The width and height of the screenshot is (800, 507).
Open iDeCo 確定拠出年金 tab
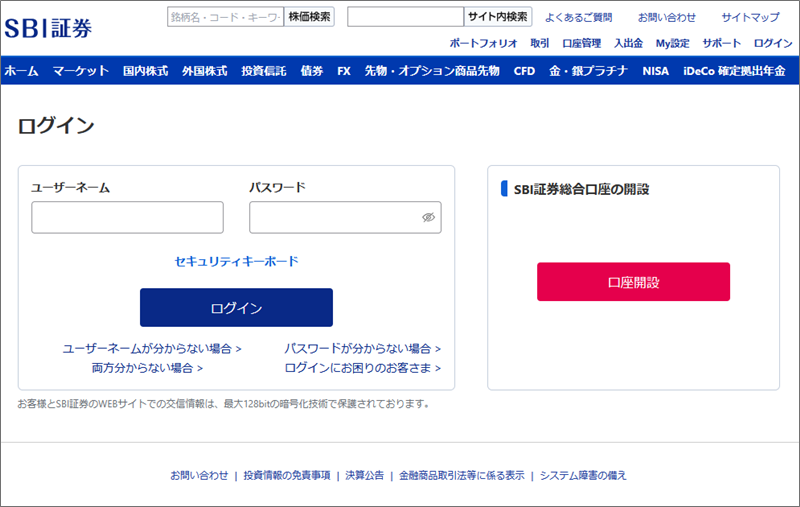pos(734,71)
